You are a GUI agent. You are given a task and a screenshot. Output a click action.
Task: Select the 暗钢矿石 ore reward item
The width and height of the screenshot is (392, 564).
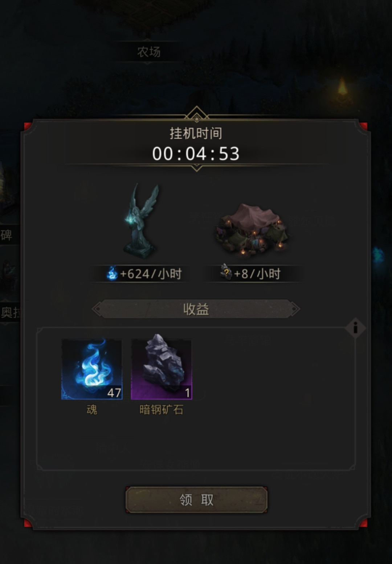pos(162,369)
